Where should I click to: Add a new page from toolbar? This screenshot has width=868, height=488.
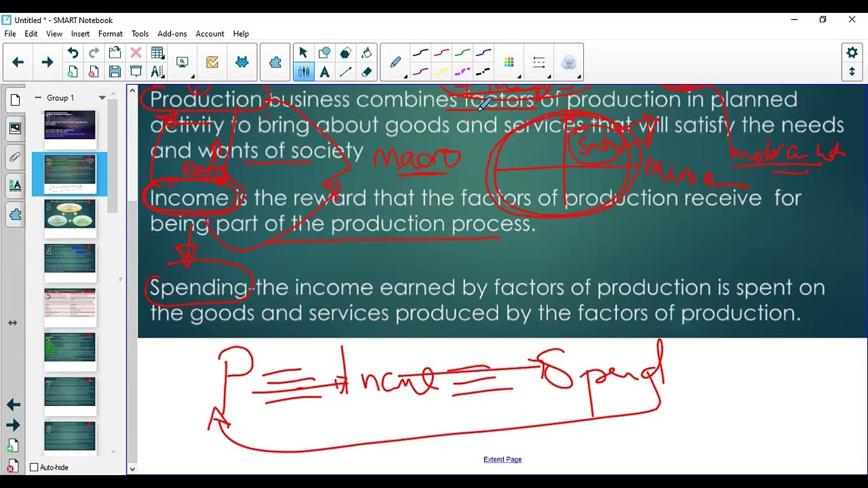point(73,72)
